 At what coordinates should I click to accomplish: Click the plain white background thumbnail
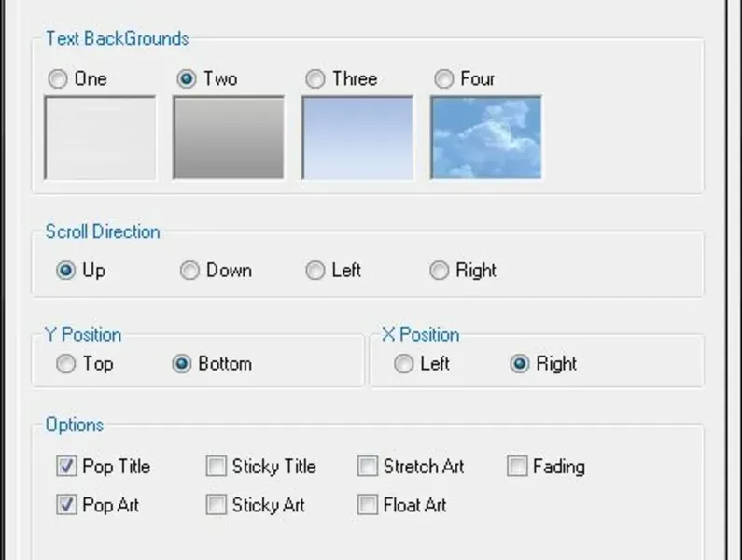(100, 137)
